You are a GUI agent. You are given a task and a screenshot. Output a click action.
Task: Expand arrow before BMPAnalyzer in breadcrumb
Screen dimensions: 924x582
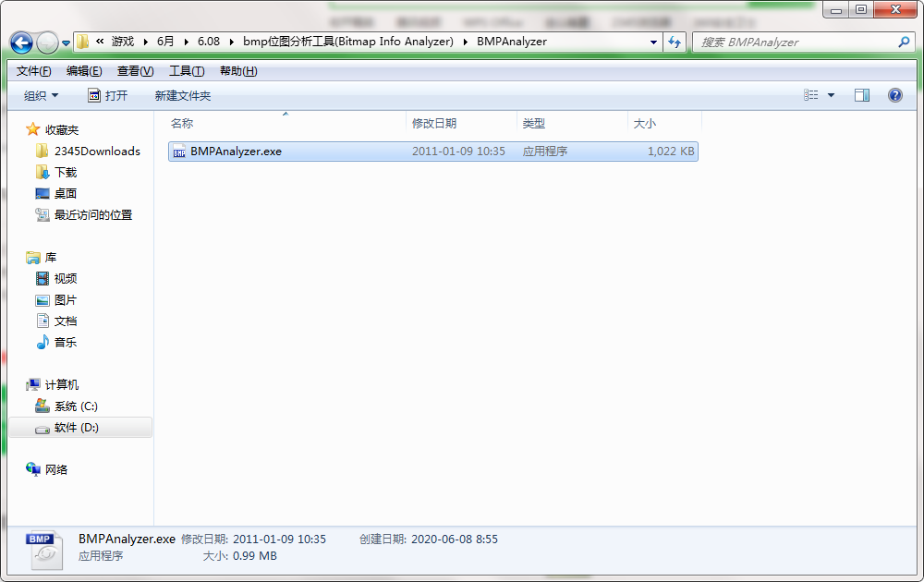[x=465, y=42]
